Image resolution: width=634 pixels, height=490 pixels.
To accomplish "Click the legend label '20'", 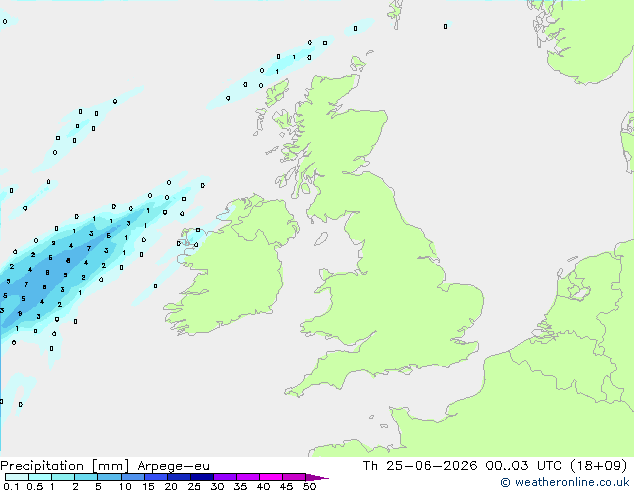I will coord(171,486).
